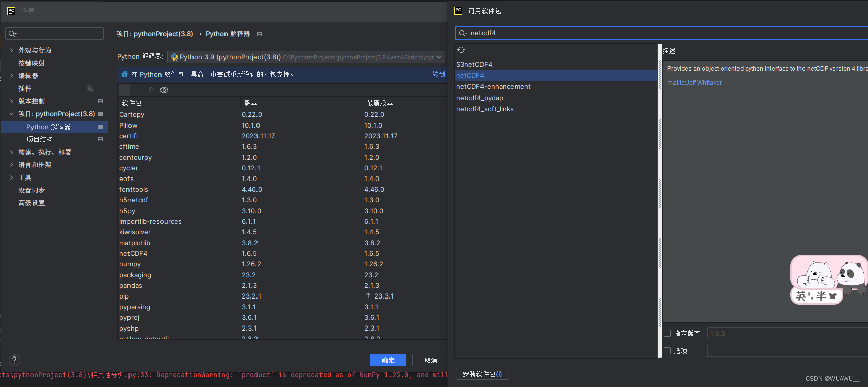Click the remove package minus icon
Viewport: 868px width, 387px height.
[137, 90]
